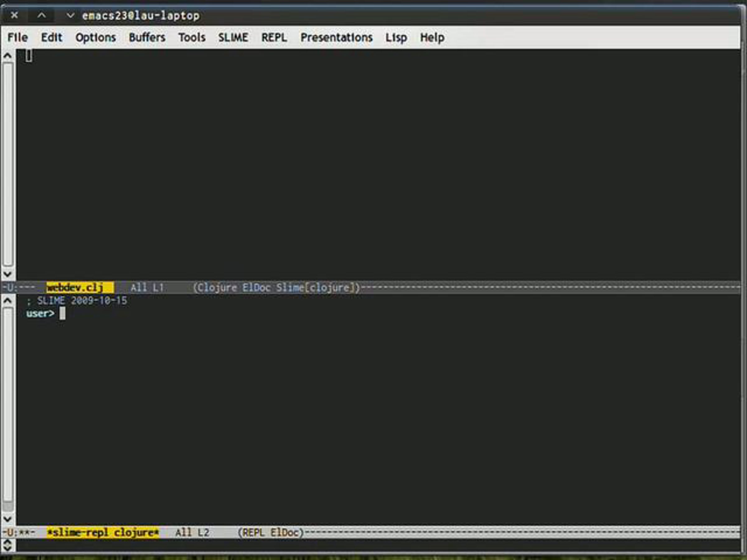Click the up-caret button in the title bar
747x560 pixels.
pyautogui.click(x=41, y=15)
